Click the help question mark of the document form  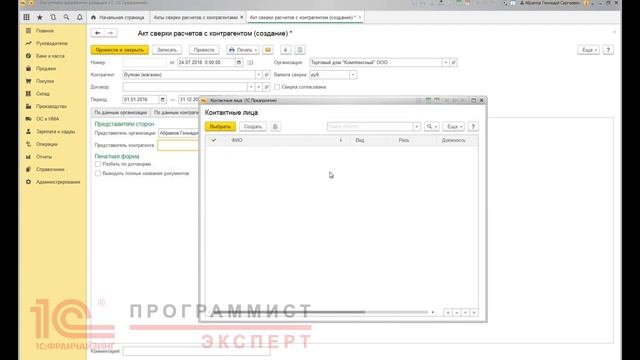[x=608, y=50]
